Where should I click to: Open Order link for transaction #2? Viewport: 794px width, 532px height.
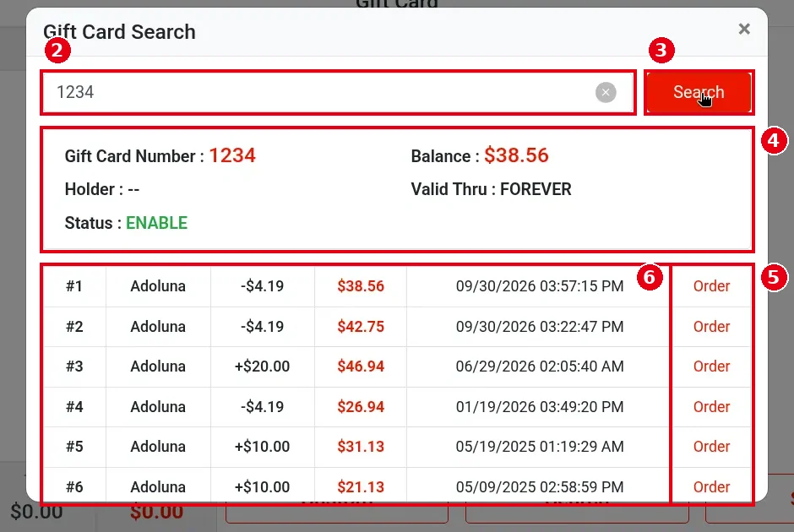pos(711,327)
